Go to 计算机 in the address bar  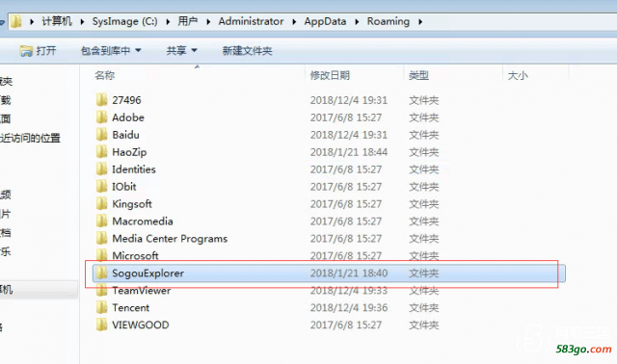click(57, 21)
